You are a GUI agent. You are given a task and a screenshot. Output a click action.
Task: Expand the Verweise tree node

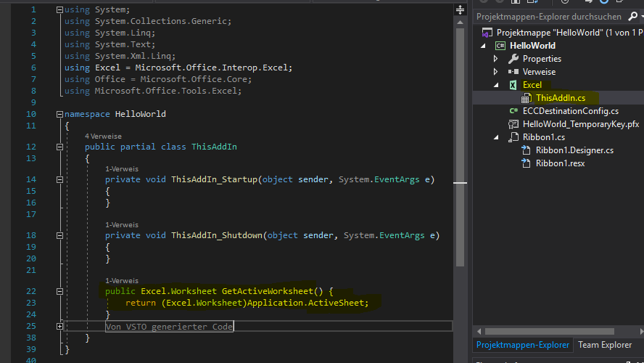496,72
